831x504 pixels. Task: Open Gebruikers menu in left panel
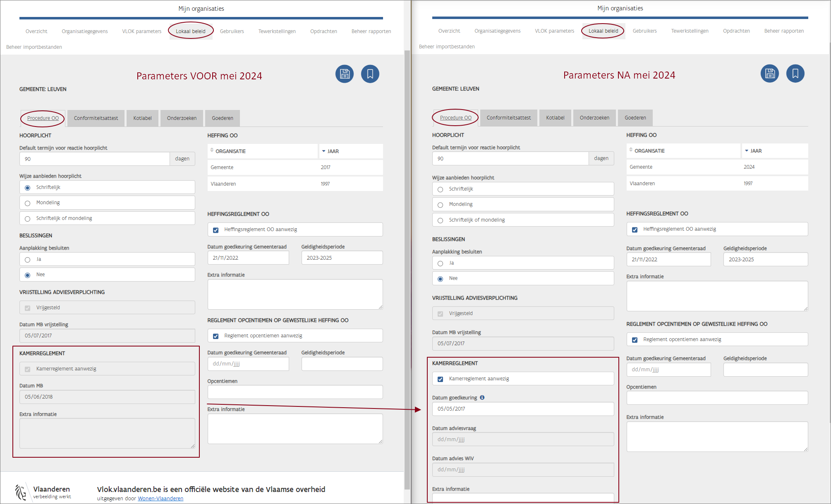coord(232,31)
